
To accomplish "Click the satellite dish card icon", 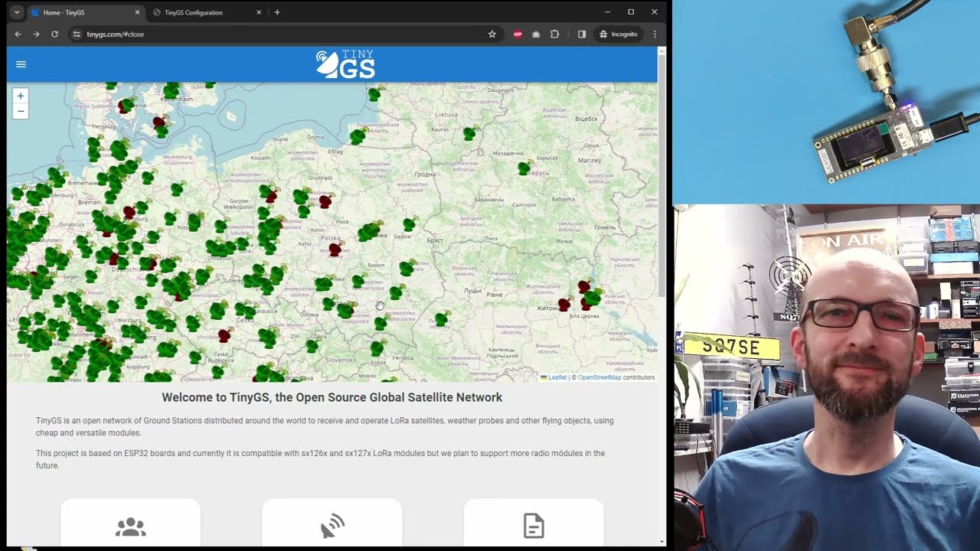I will click(x=332, y=526).
